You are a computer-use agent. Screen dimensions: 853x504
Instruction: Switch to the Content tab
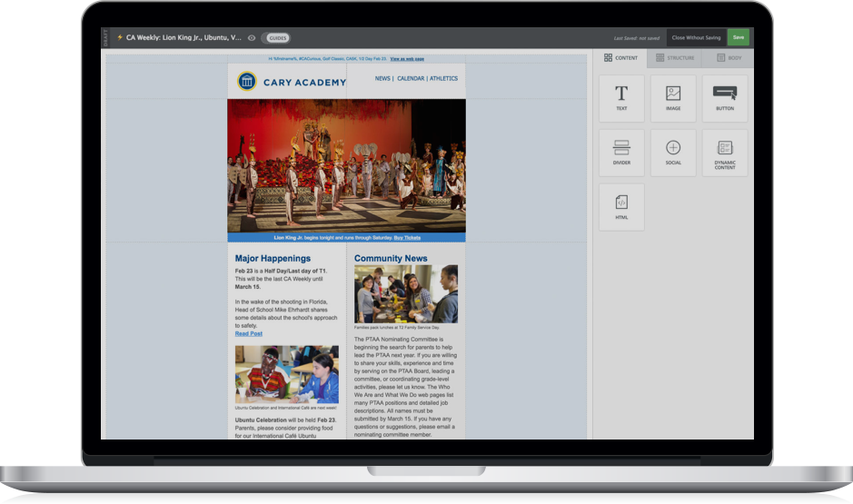pyautogui.click(x=620, y=58)
